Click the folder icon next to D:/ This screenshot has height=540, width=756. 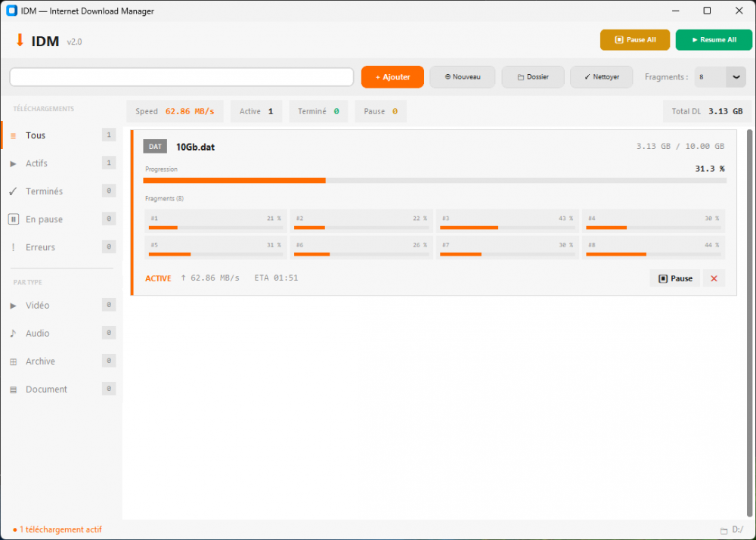[723, 530]
